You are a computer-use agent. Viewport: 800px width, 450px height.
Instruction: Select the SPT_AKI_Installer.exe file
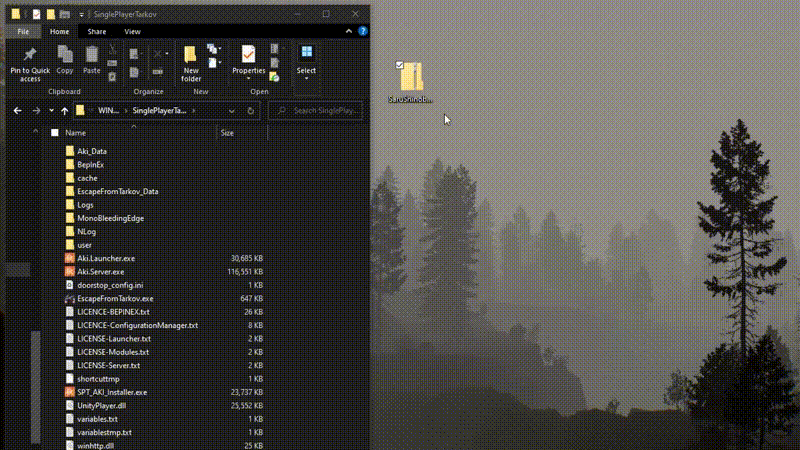tap(112, 392)
